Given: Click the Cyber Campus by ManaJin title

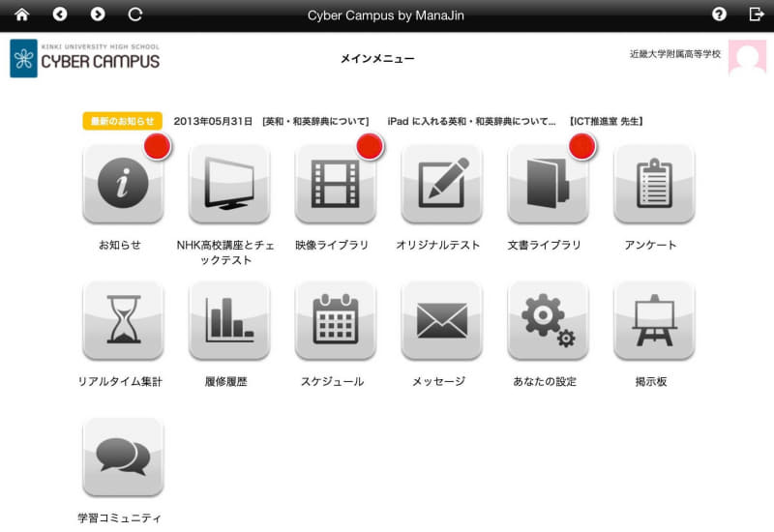Looking at the screenshot, I should click(385, 15).
